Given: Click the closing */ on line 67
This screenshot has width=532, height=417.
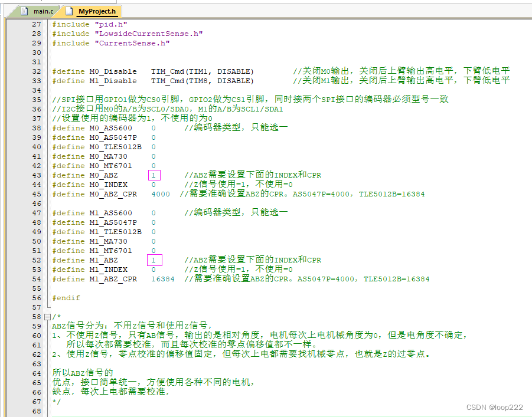Looking at the screenshot, I should (x=56, y=402).
